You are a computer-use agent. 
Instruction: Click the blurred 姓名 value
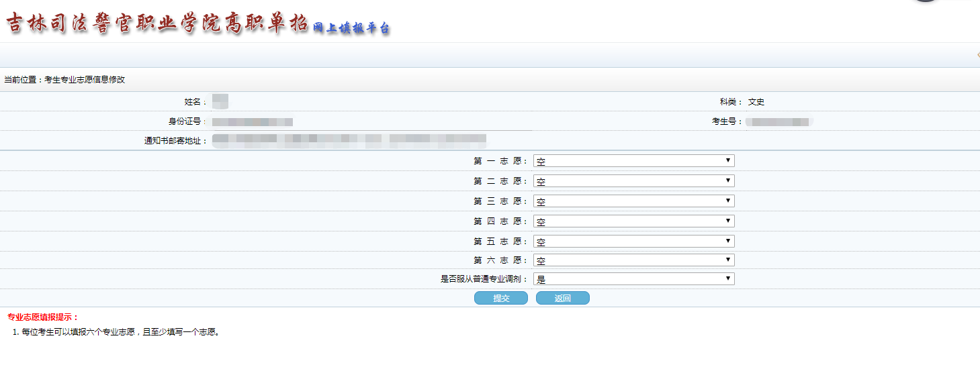pyautogui.click(x=220, y=102)
